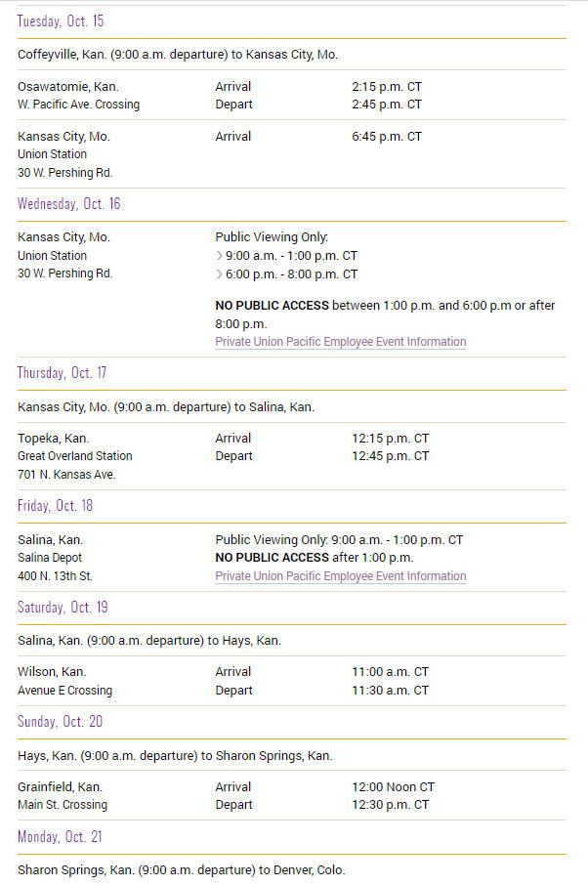
Task: Click the Coffeyville to Kansas City route line
Action: [x=178, y=55]
